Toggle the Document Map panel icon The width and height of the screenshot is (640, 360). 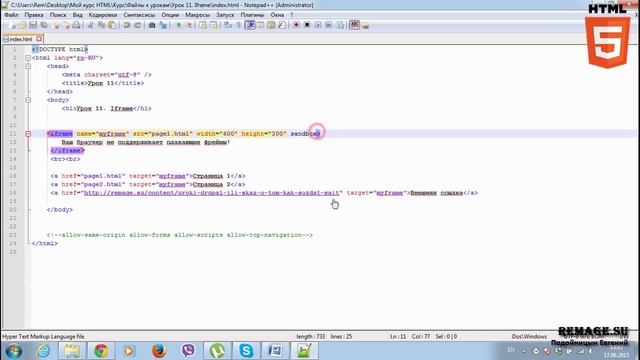pyautogui.click(x=271, y=25)
